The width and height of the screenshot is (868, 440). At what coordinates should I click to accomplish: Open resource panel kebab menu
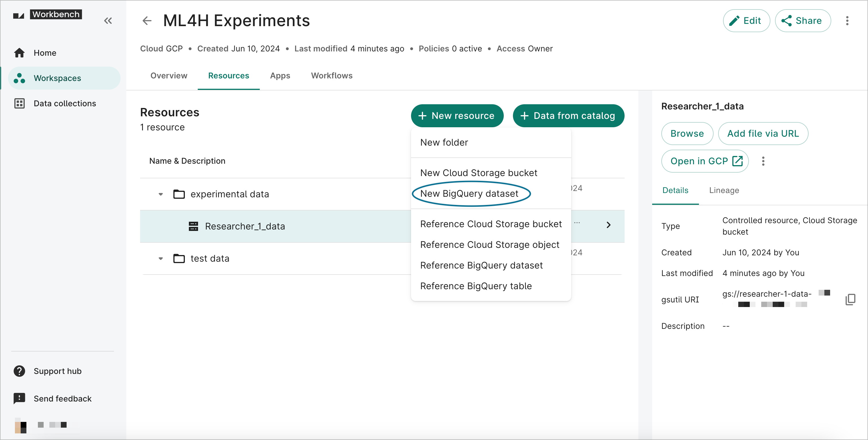coord(763,161)
